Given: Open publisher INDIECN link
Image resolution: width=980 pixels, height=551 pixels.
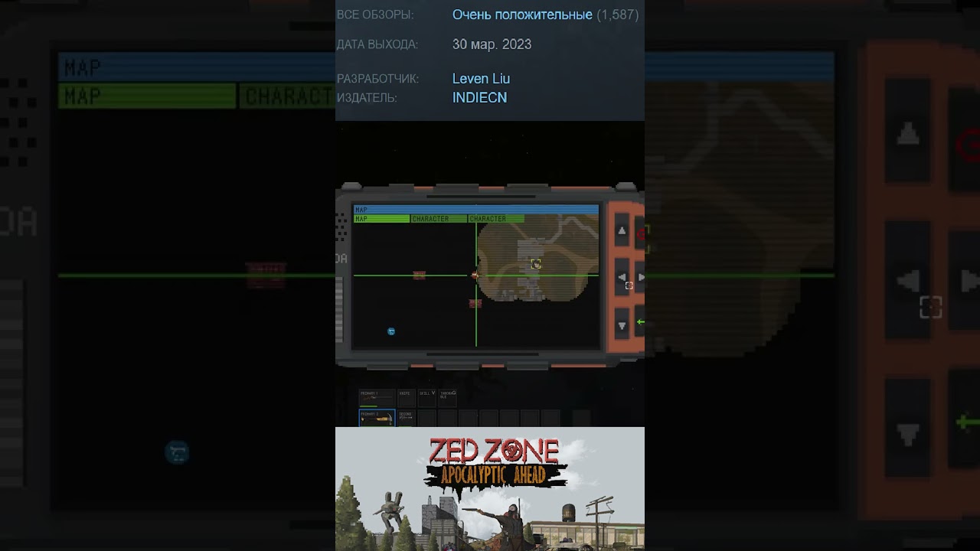Looking at the screenshot, I should (479, 98).
